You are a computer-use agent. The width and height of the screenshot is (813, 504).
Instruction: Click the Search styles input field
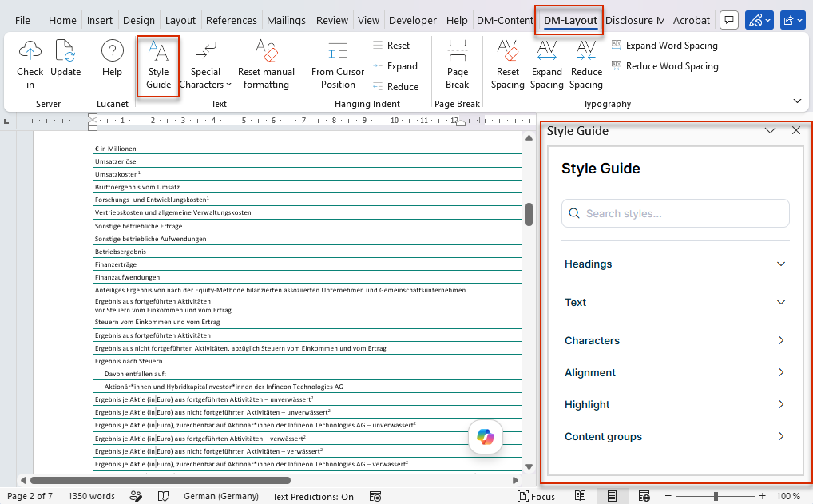click(675, 213)
